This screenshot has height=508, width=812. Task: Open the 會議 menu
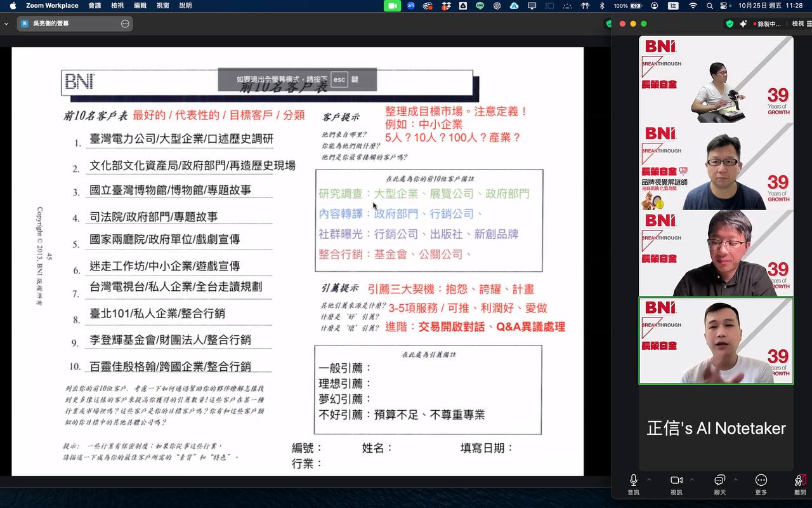(95, 5)
